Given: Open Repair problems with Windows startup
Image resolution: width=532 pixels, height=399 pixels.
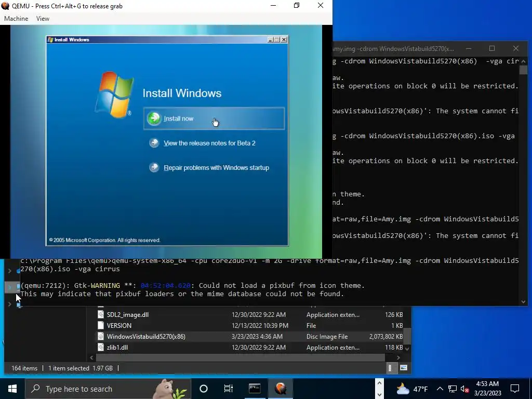Looking at the screenshot, I should click(x=216, y=168).
